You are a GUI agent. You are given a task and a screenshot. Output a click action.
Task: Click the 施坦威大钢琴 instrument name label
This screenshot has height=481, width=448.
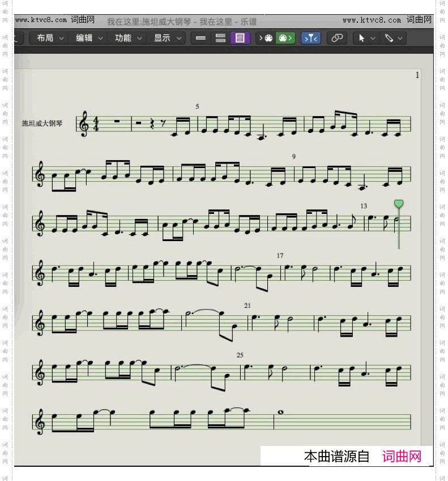(x=42, y=123)
